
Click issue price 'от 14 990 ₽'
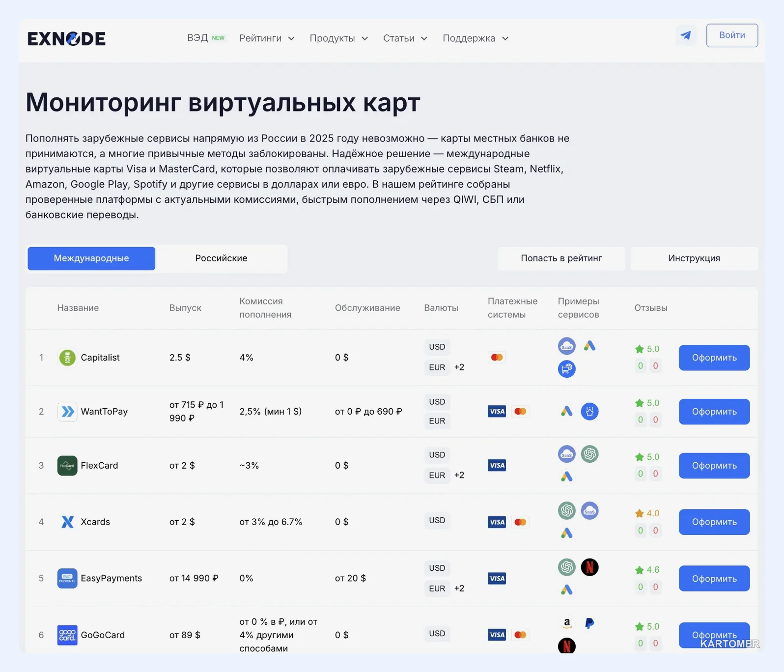[x=194, y=579]
